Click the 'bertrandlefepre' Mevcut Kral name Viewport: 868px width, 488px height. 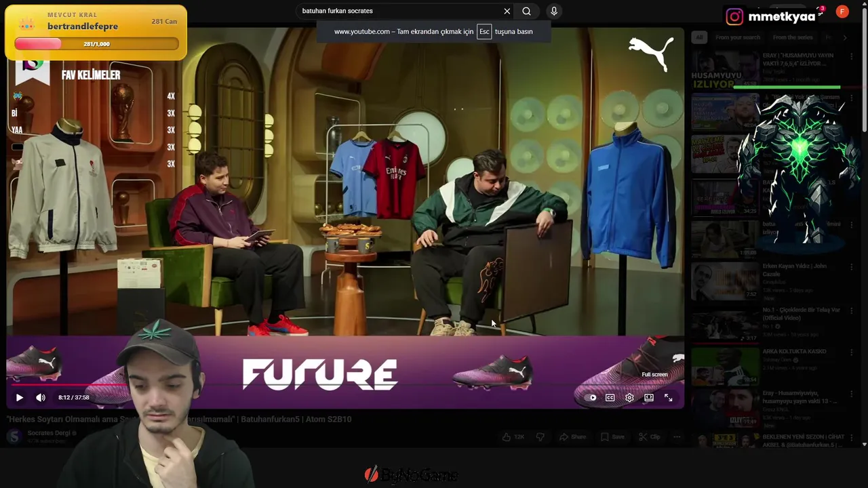coord(83,26)
